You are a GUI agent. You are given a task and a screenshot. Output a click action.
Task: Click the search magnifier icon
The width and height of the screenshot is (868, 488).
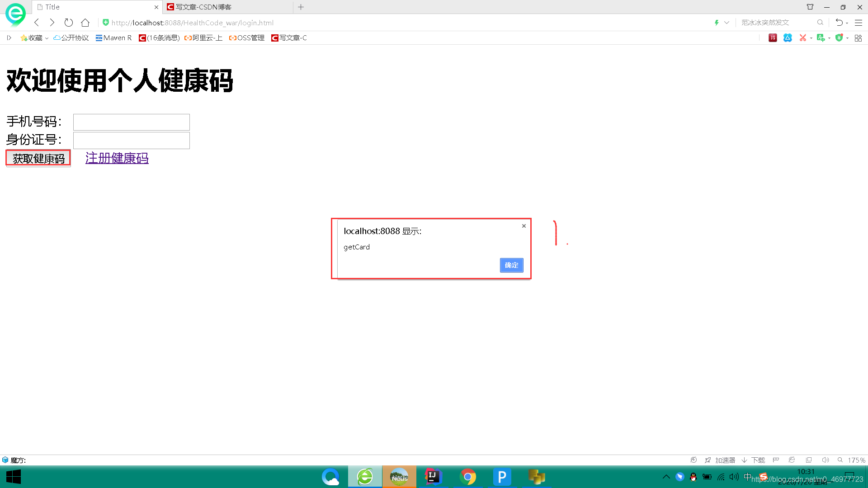[x=820, y=23]
